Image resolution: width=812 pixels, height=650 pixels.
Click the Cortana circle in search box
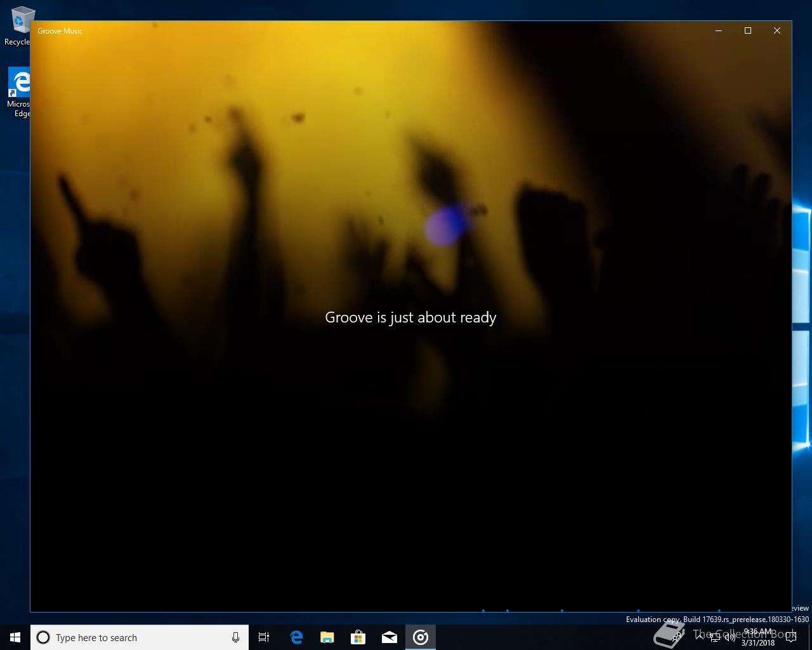tap(43, 637)
